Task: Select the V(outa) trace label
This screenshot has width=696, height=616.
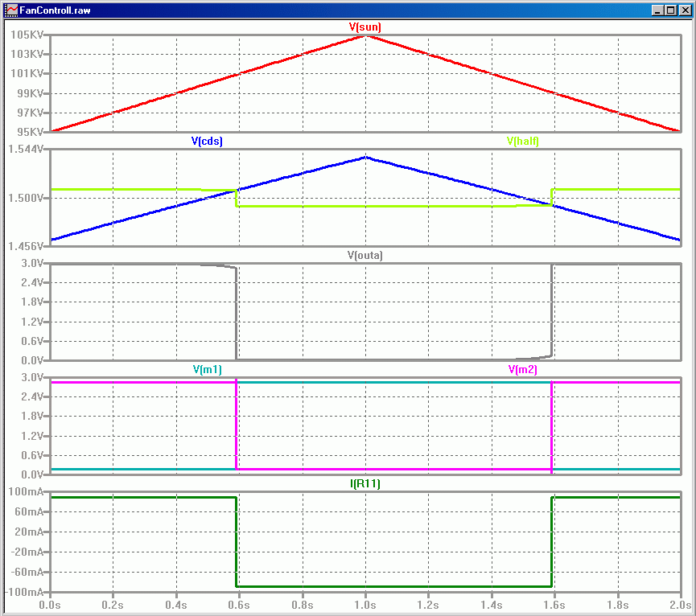Action: pos(364,255)
